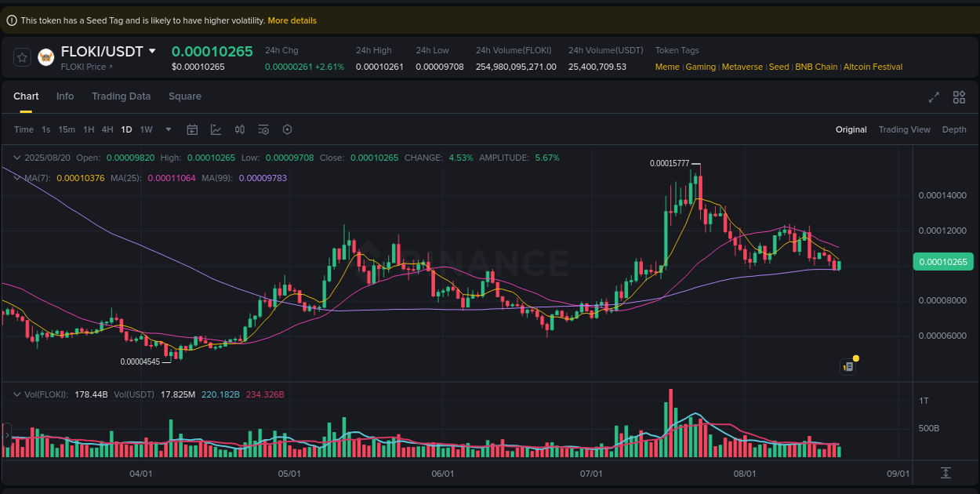980x494 pixels.
Task: Collapse the OHLC info row chevron
Action: [16, 158]
